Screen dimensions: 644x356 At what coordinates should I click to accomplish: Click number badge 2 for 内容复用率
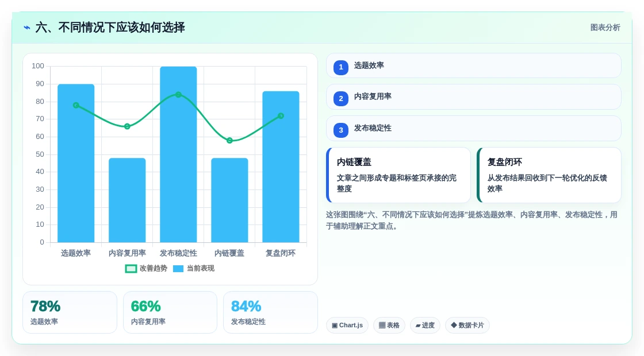pyautogui.click(x=341, y=98)
